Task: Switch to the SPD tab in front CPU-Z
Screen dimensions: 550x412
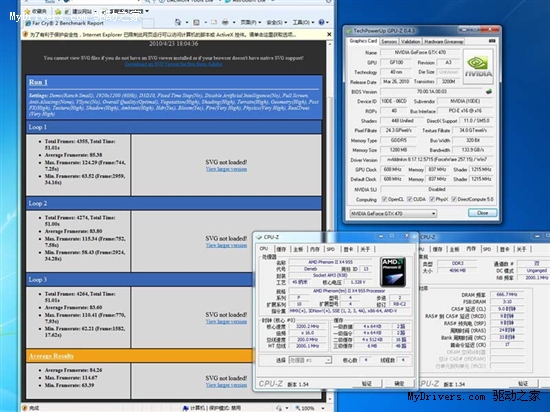Action: pos(331,249)
